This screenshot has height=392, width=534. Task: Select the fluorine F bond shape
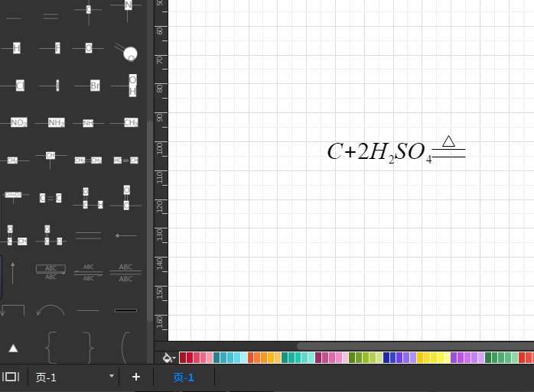[51, 48]
